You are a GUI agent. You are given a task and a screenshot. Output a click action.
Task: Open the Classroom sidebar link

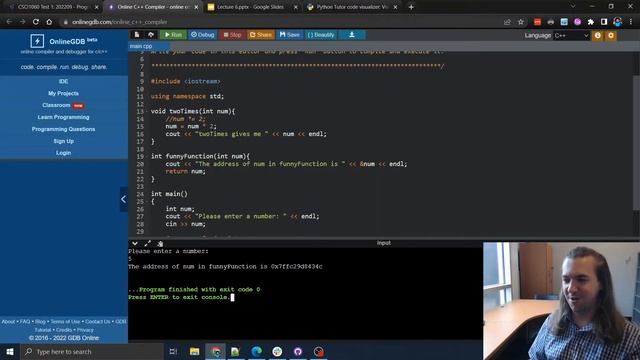pyautogui.click(x=56, y=105)
